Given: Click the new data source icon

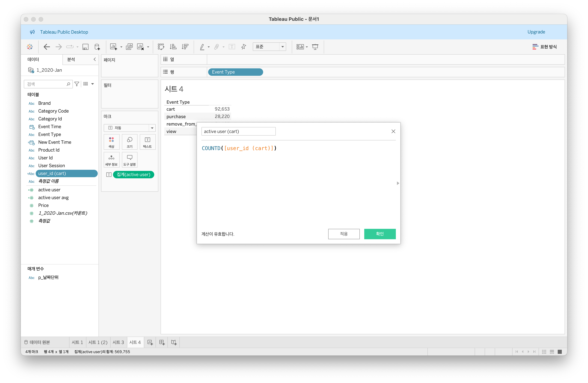Looking at the screenshot, I should (97, 47).
